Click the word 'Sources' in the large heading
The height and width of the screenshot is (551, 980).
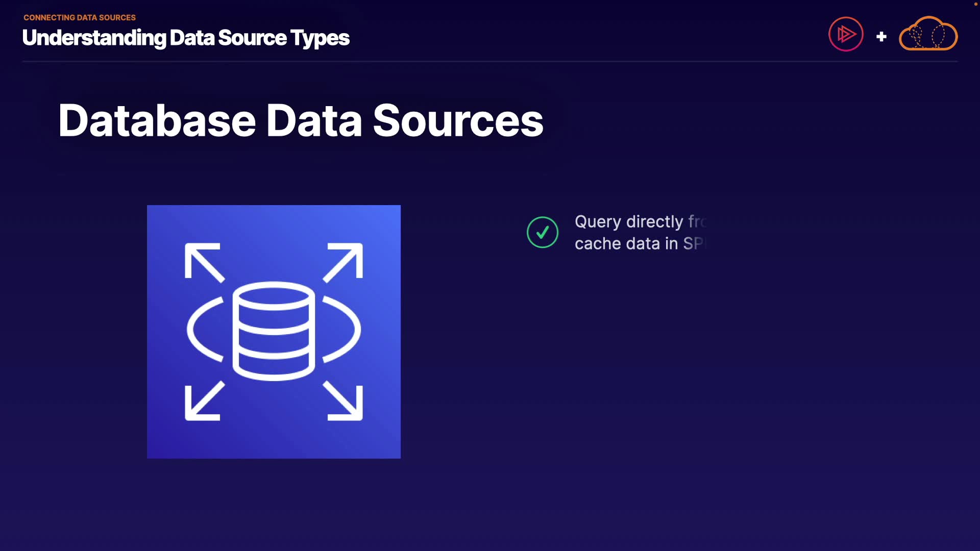(x=458, y=121)
